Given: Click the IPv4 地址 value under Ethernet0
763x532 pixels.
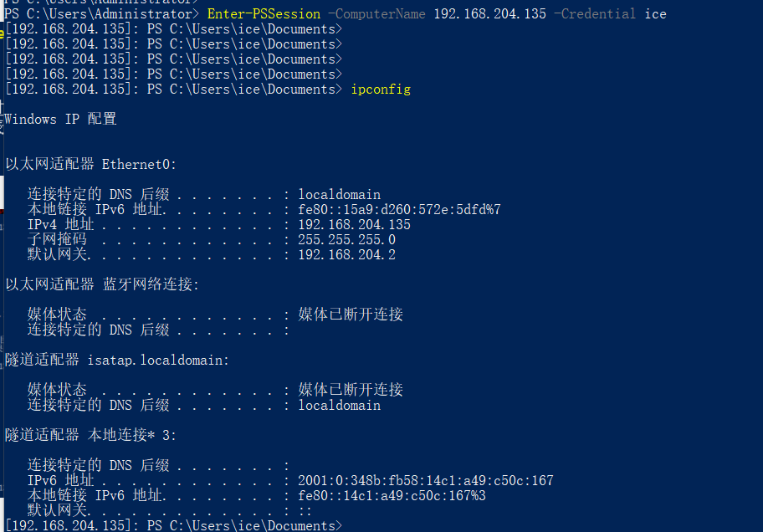Looking at the screenshot, I should [354, 225].
